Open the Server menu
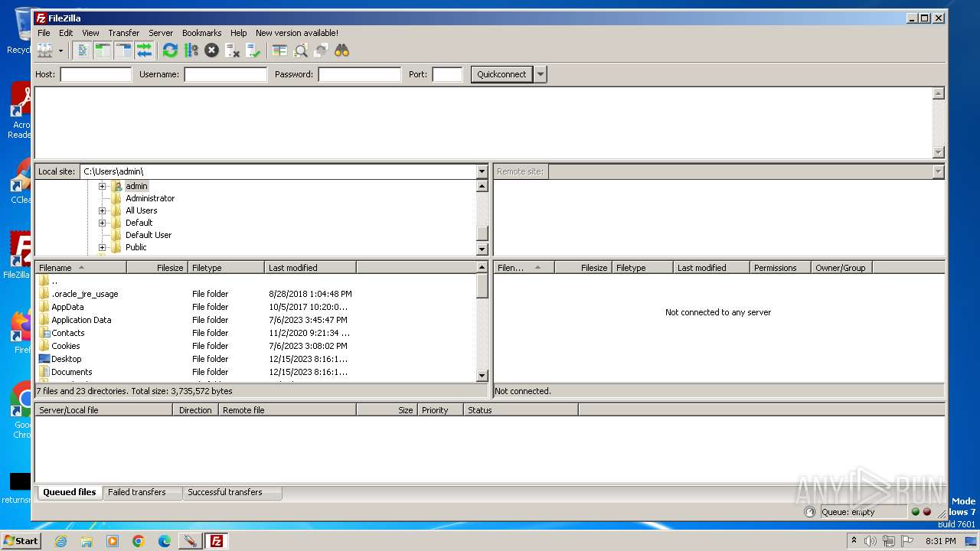 tap(161, 33)
